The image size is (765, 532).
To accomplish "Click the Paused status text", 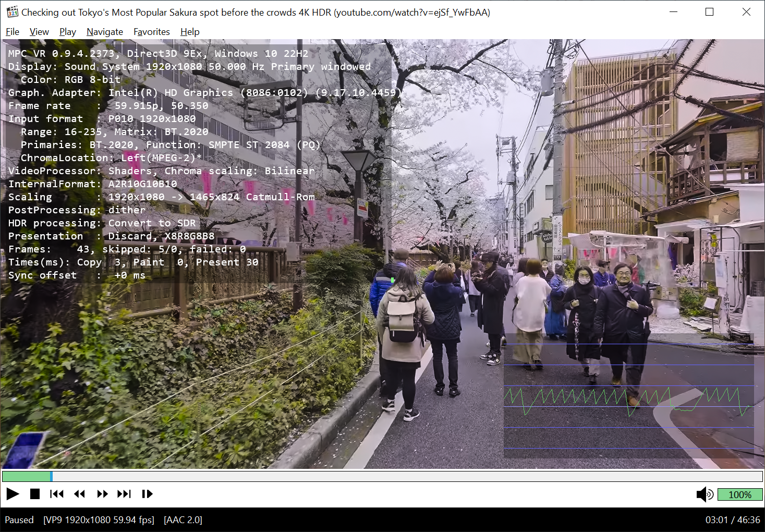I will click(19, 520).
